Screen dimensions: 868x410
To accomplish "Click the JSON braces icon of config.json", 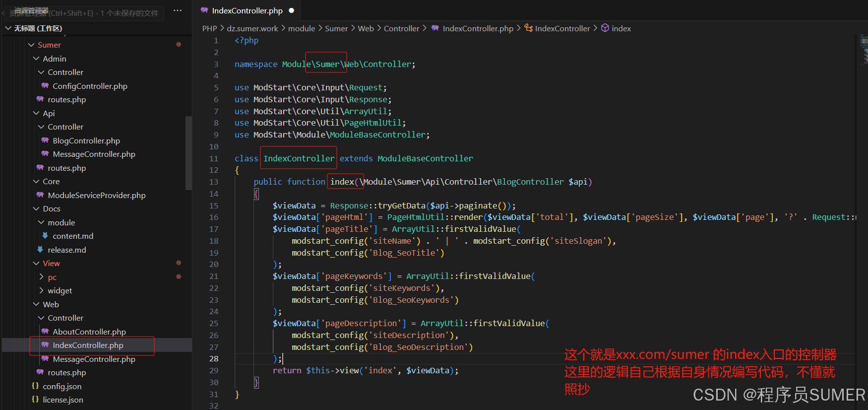I will point(35,386).
